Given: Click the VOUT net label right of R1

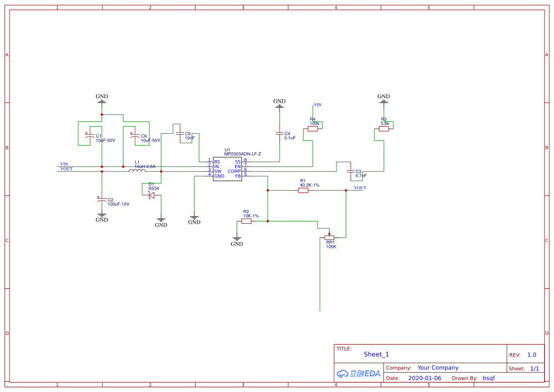Looking at the screenshot, I should pyautogui.click(x=360, y=188).
